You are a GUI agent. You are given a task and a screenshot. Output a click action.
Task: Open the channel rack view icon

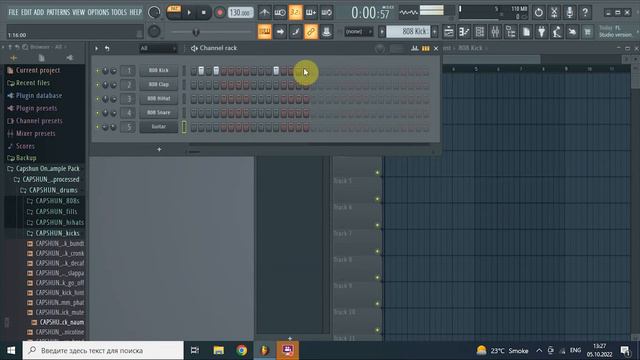tap(480, 31)
